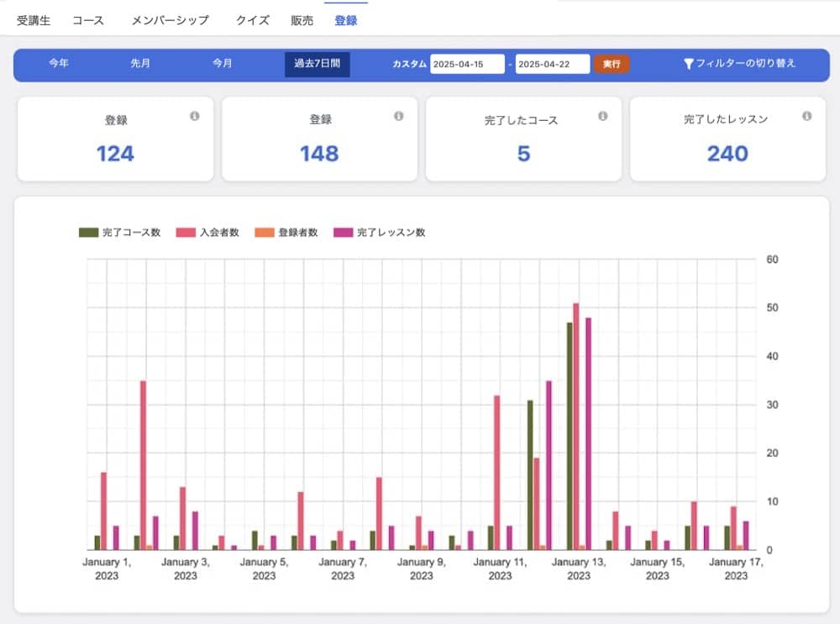Screen dimensions: 840x624
Task: Go to the クイズ tab
Action: tap(252, 20)
